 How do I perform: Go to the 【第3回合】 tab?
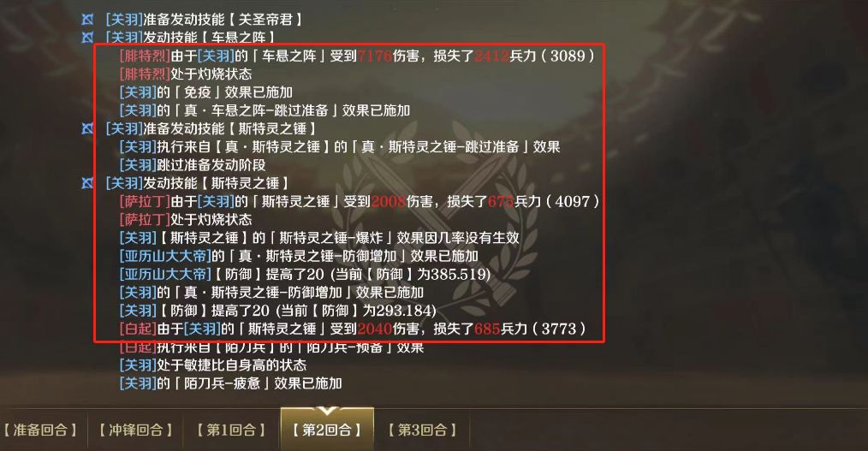[x=422, y=430]
